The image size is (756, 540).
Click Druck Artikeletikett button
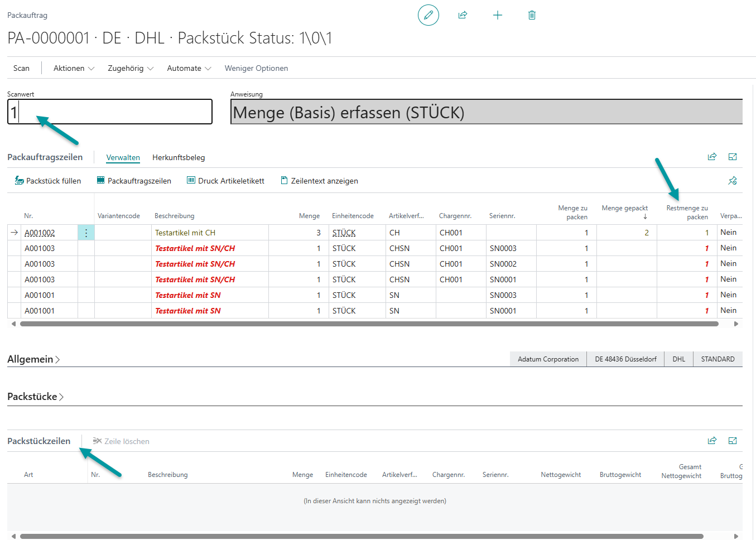[x=225, y=181]
